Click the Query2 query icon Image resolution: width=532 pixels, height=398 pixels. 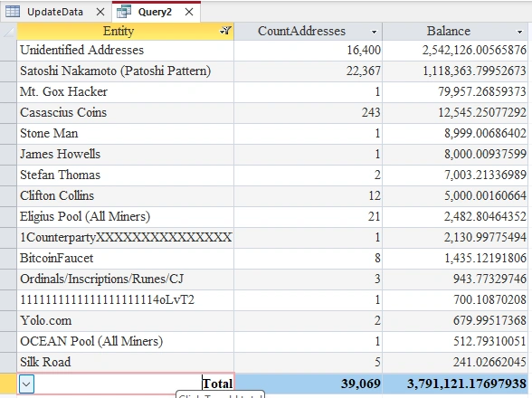[124, 12]
